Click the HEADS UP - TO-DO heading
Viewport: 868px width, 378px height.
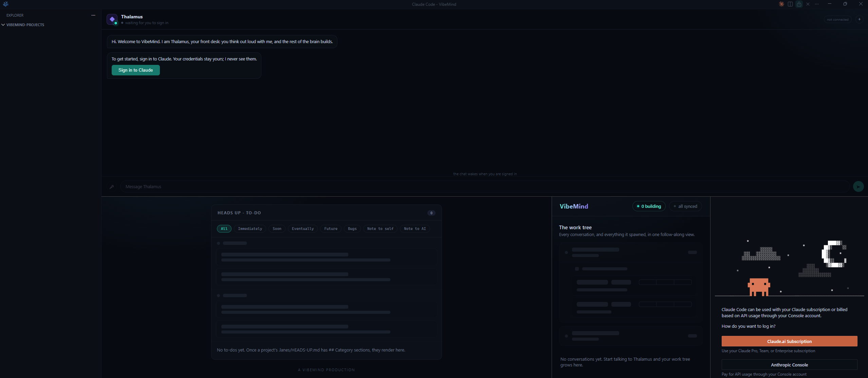[239, 213]
